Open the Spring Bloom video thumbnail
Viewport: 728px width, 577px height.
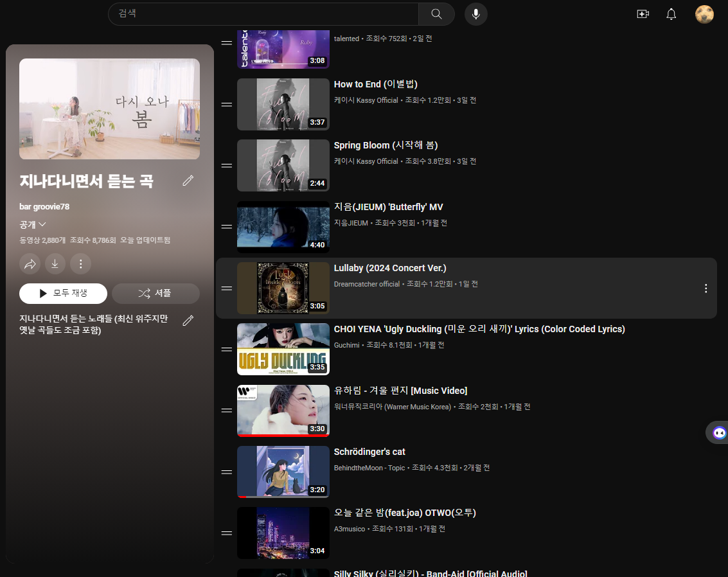[x=283, y=165]
